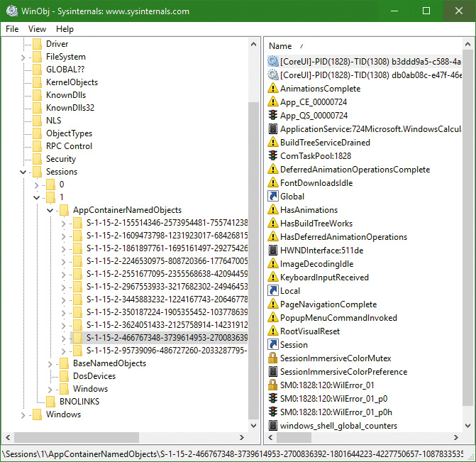Open the File menu
The width and height of the screenshot is (476, 462).
(x=12, y=29)
